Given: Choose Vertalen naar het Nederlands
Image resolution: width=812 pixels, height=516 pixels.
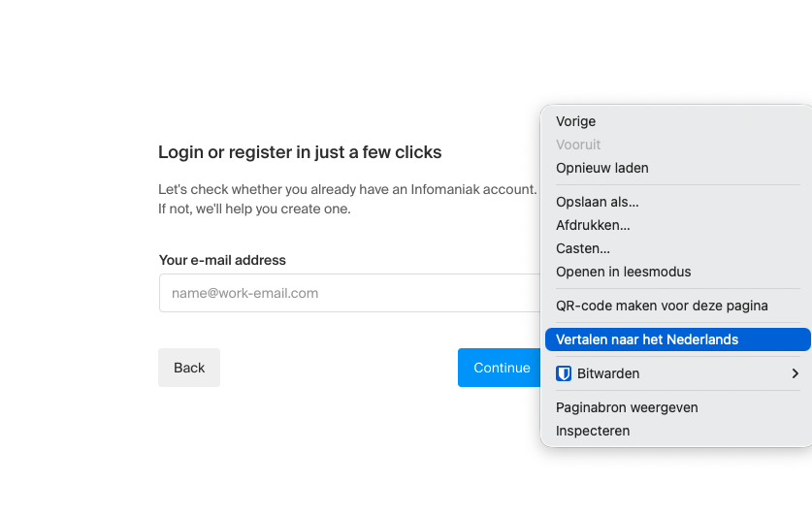Looking at the screenshot, I should tap(647, 339).
